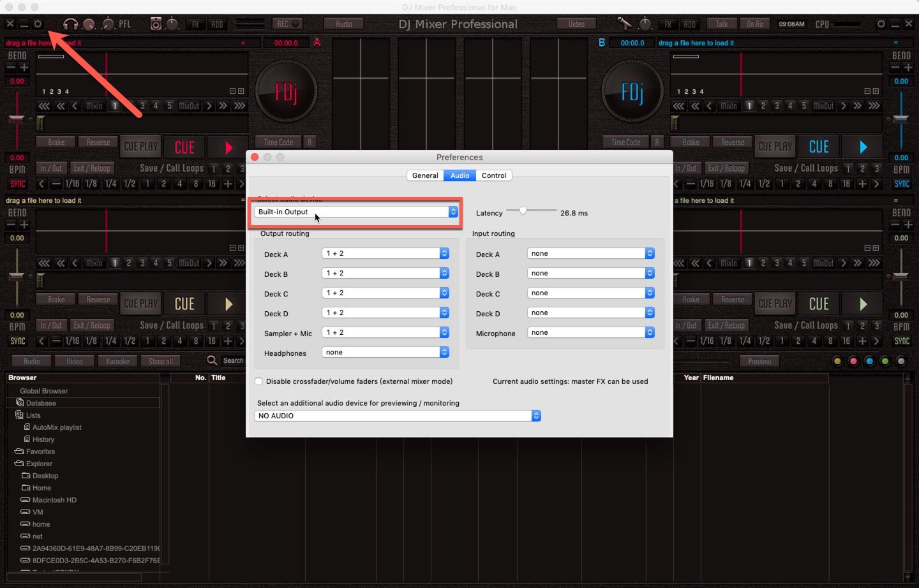The width and height of the screenshot is (919, 588).
Task: Switch to the General preferences tab
Action: point(425,175)
